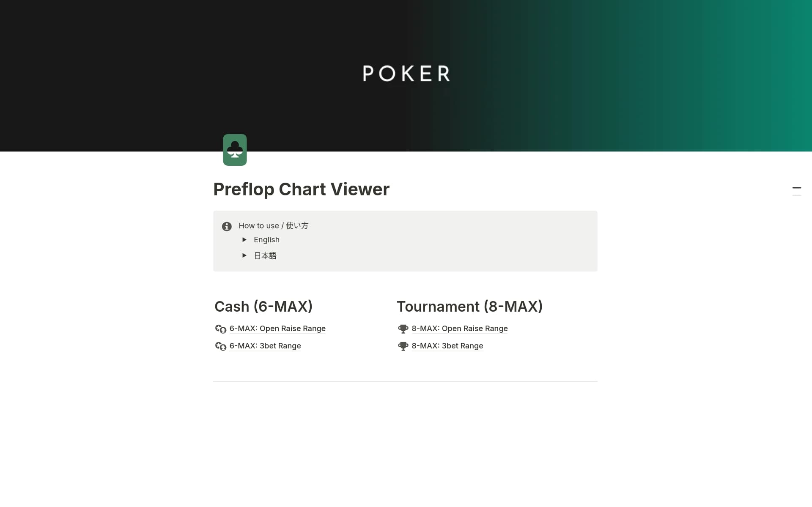Click the trophy icon beside 8-MAX: 3bet Range

click(x=403, y=346)
